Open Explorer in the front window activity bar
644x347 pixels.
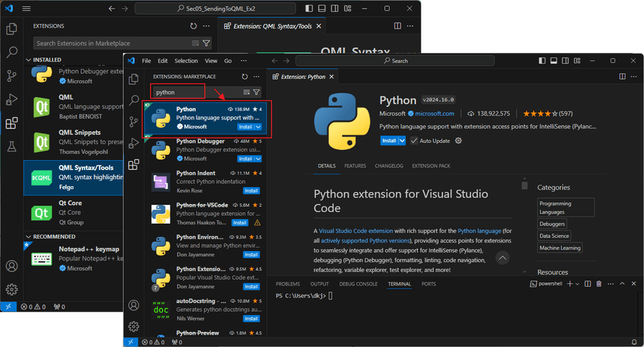tap(133, 79)
